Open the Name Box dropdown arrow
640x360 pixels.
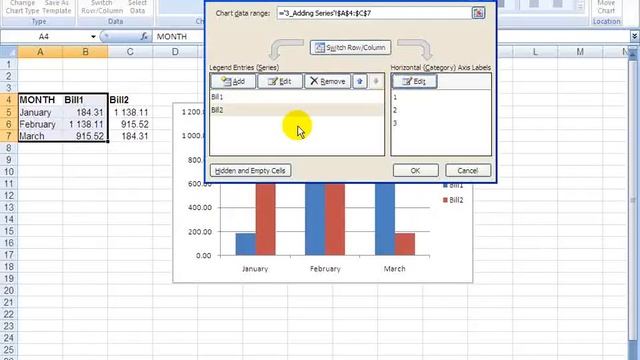tap(93, 37)
